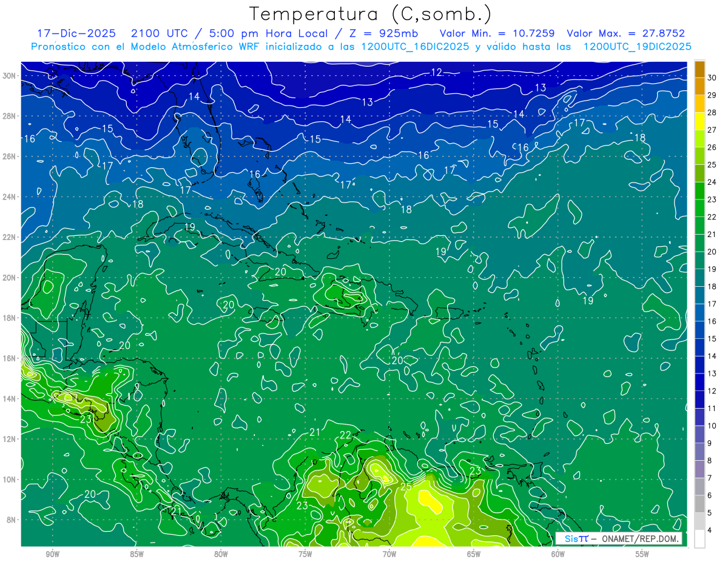
Task: Click the 80W longitude axis label
Action: pyautogui.click(x=221, y=554)
